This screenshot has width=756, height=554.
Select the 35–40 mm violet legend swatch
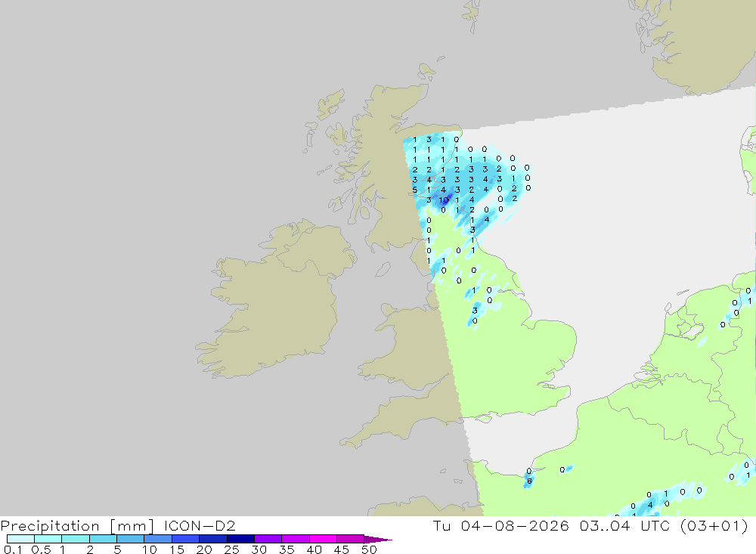tap(296, 539)
